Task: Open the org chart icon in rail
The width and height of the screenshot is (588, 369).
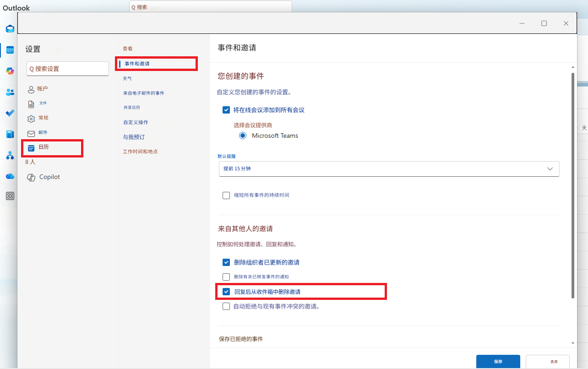Action: 10,155
